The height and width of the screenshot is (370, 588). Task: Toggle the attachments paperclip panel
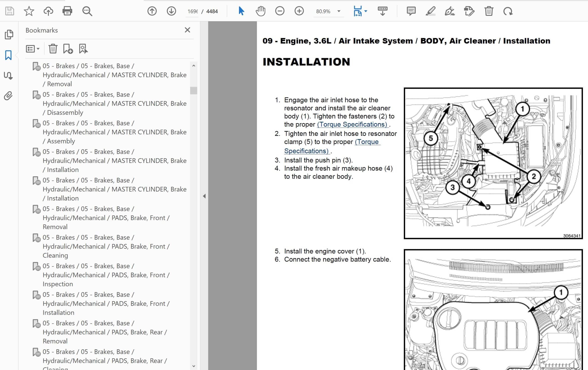(x=8, y=96)
